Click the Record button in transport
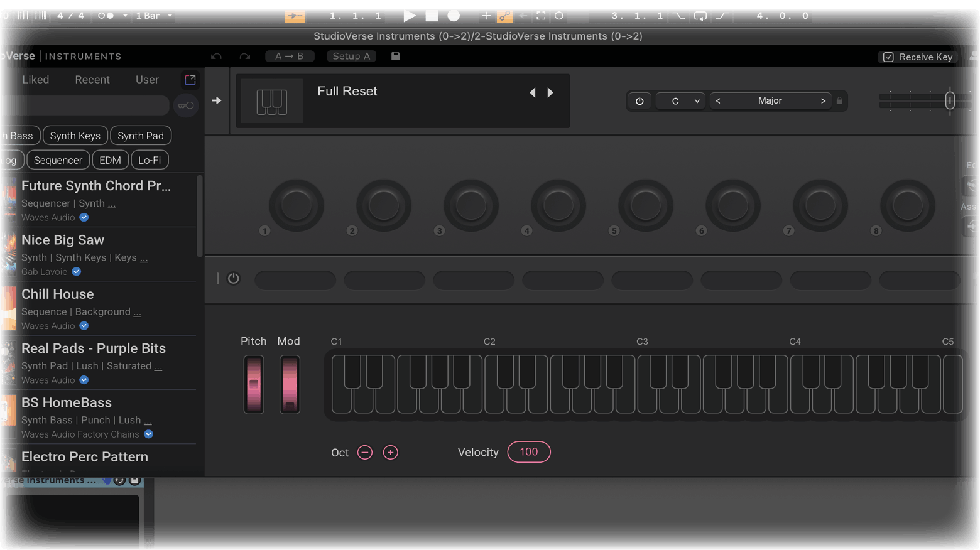Viewport: 980px width, 550px height. 454,16
